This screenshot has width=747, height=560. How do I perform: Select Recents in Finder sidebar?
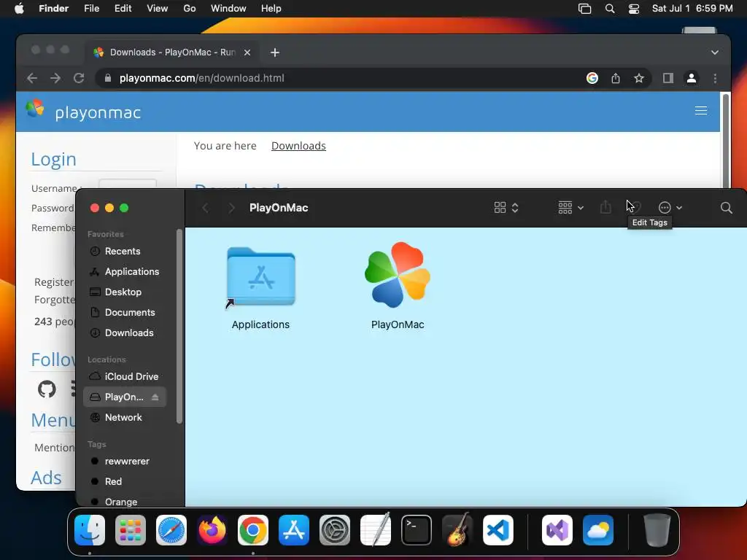click(x=125, y=251)
